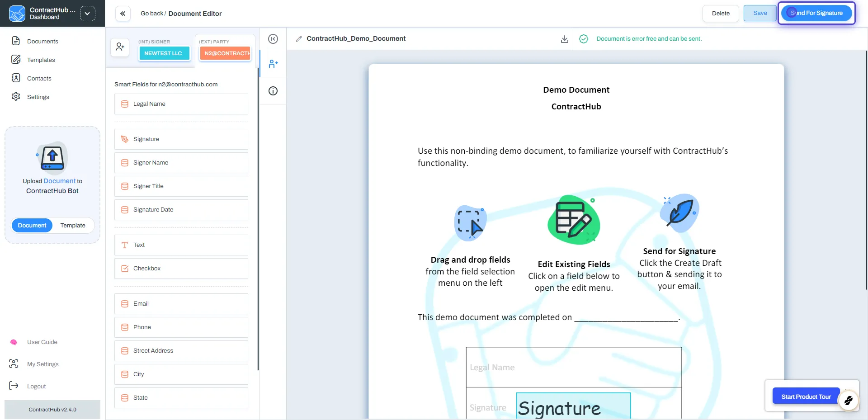
Task: Expand the ContractHub Dashboard dropdown
Action: coord(87,14)
